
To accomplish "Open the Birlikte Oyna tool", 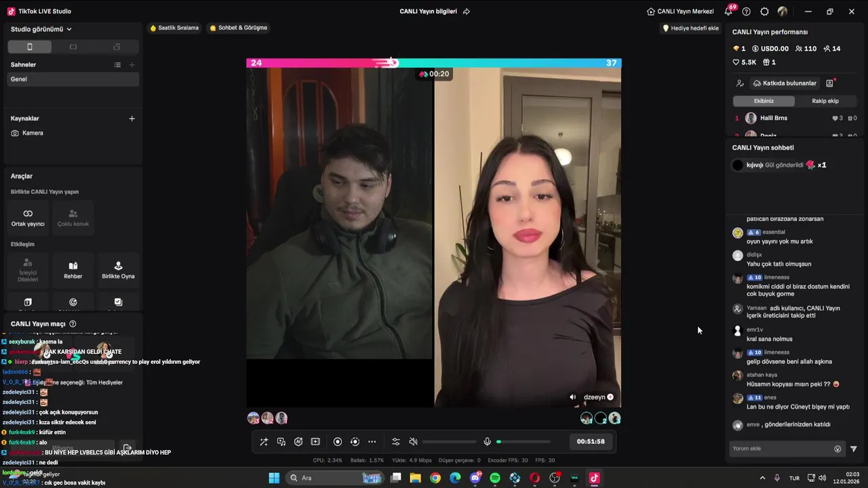I will coord(118,270).
